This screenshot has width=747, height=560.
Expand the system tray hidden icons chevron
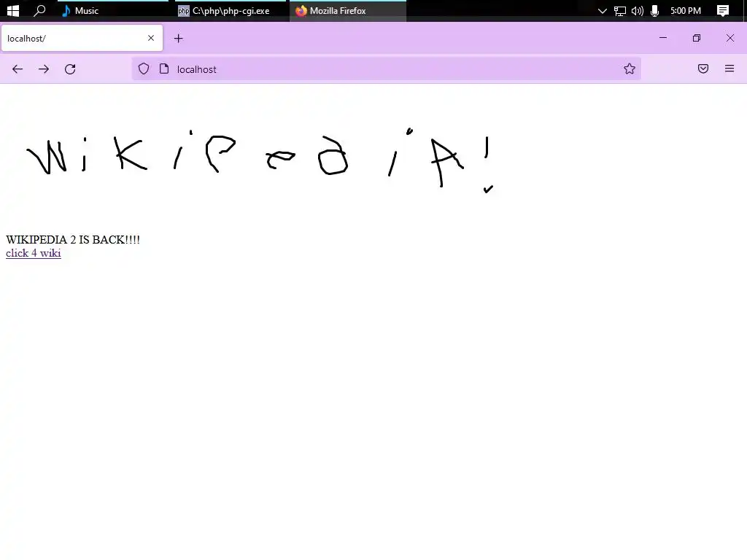[x=602, y=11]
